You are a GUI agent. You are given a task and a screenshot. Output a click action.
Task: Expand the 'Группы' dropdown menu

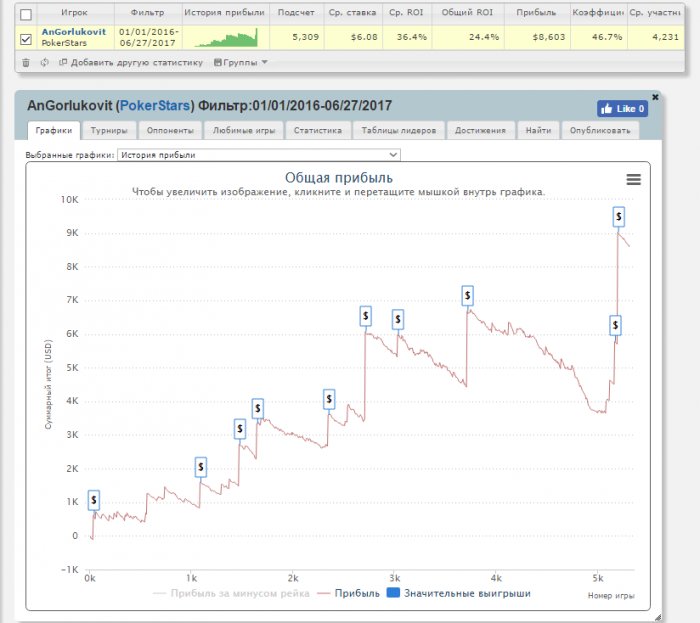pos(241,62)
